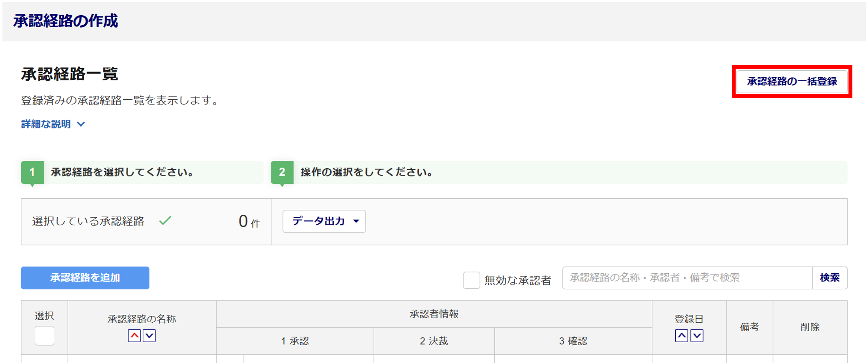Screen dimensions: 868x363
Task: Click the 検索 button
Action: click(829, 278)
